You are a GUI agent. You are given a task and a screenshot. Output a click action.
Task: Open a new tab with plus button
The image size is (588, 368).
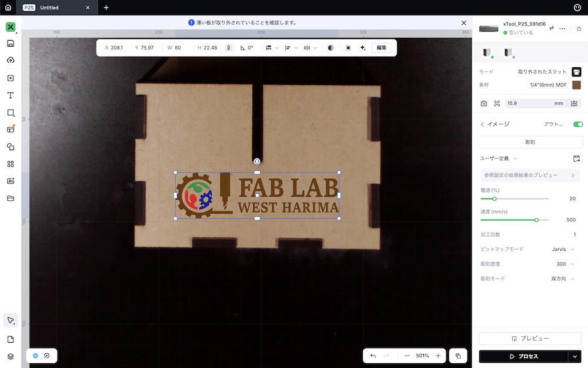(x=106, y=8)
